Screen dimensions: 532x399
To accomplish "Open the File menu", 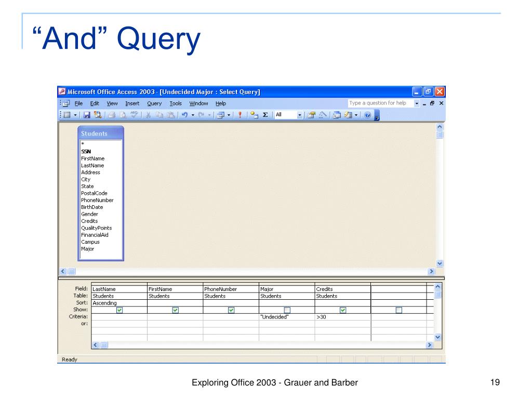I will tap(79, 103).
